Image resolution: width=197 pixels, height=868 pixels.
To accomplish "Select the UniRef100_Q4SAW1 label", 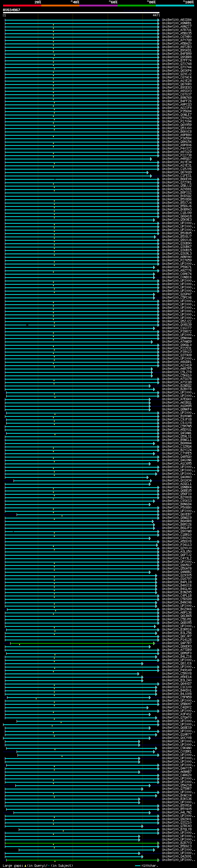I will pyautogui.click(x=177, y=433).
